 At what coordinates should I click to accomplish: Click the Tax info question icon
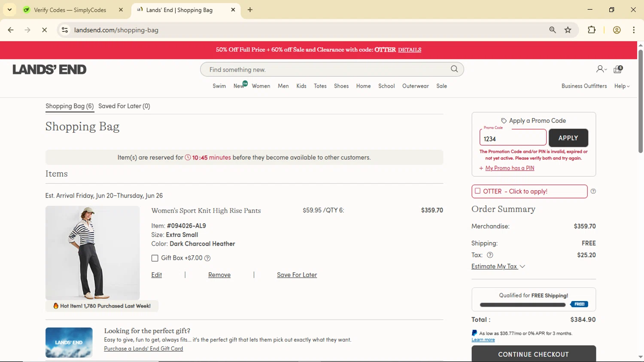pos(490,255)
